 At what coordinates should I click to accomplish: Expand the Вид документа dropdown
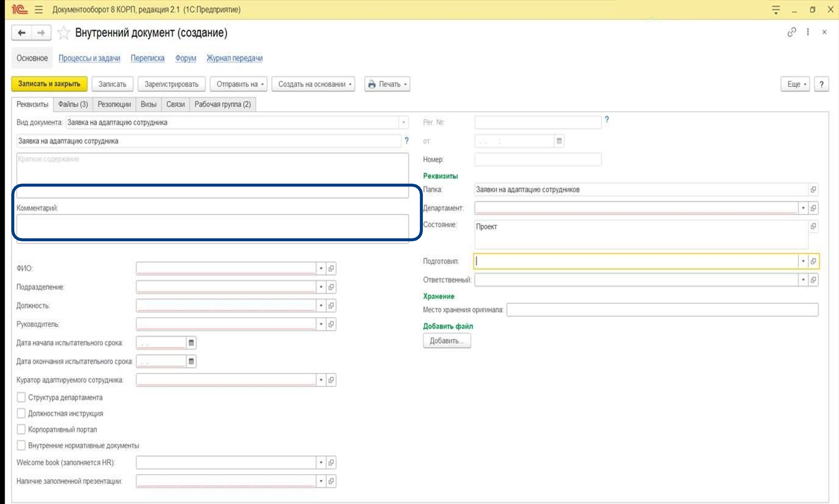403,122
